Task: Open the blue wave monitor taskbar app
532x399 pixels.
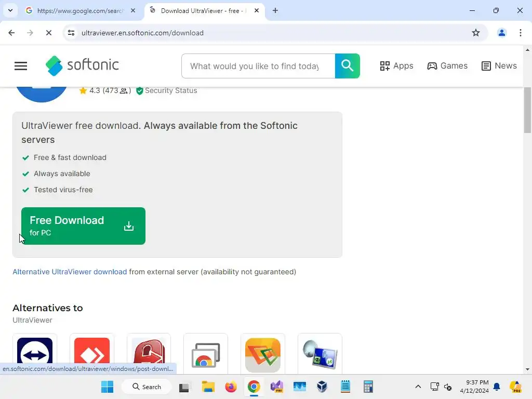Action: [300, 387]
